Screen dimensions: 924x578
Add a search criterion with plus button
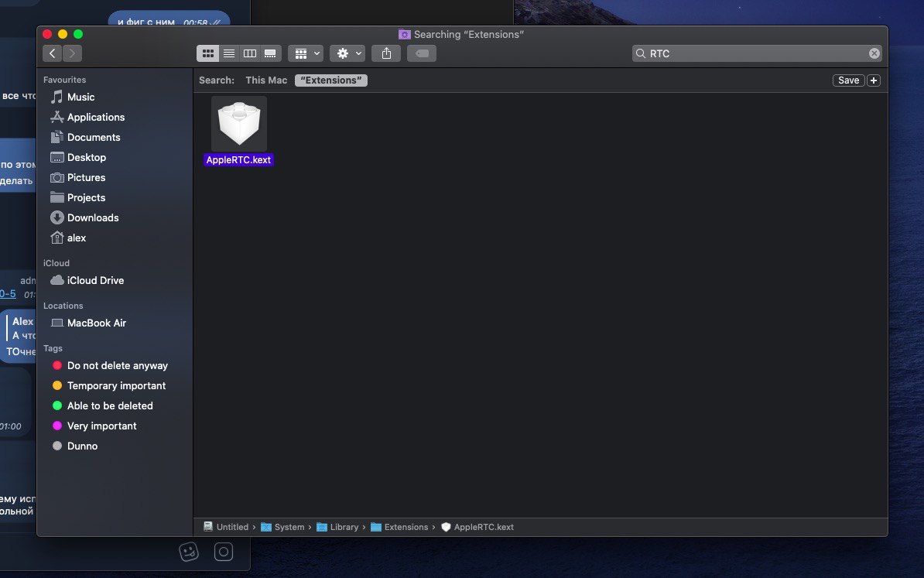point(874,80)
